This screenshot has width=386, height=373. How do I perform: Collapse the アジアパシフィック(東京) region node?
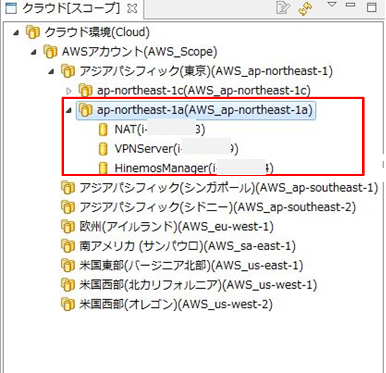[51, 72]
